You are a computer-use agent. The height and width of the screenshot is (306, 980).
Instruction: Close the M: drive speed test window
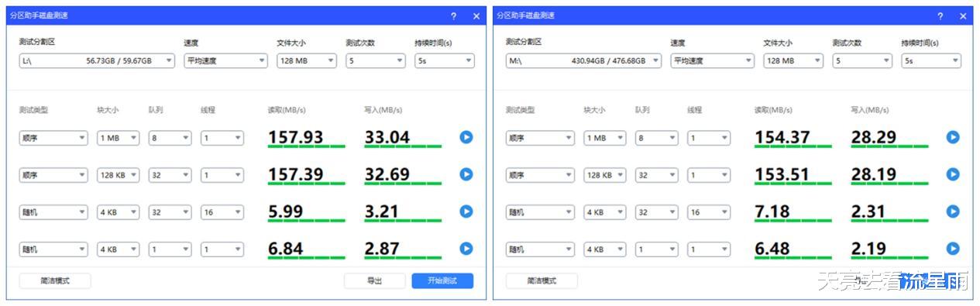(963, 15)
